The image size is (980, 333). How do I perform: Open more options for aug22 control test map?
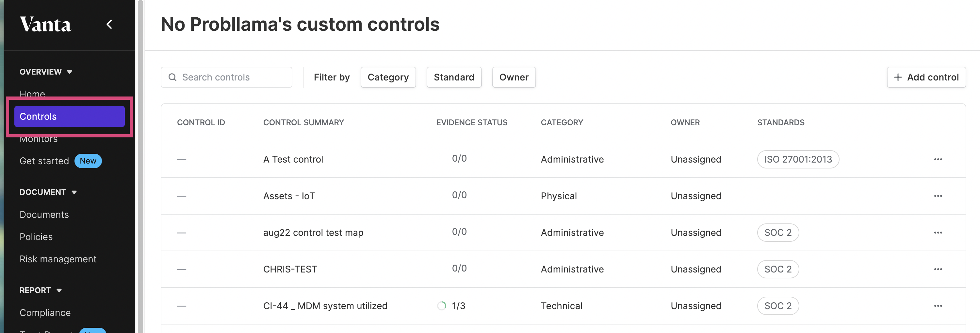click(x=938, y=233)
